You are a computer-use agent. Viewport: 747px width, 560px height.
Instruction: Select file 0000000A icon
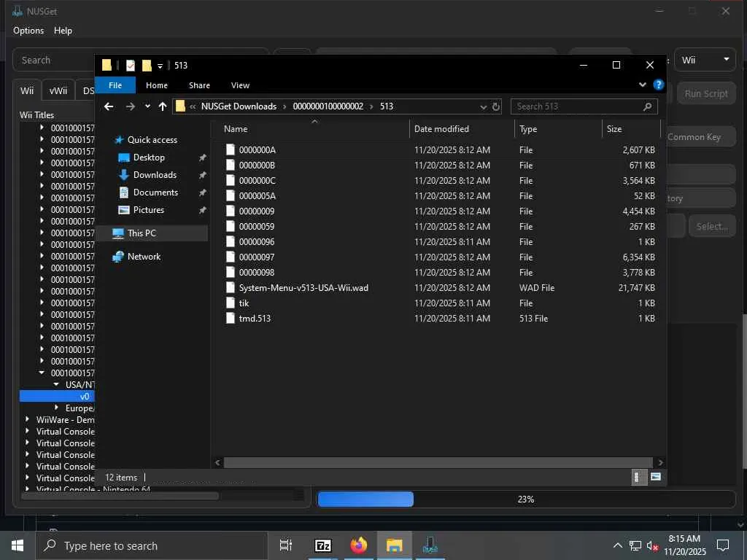(x=230, y=150)
